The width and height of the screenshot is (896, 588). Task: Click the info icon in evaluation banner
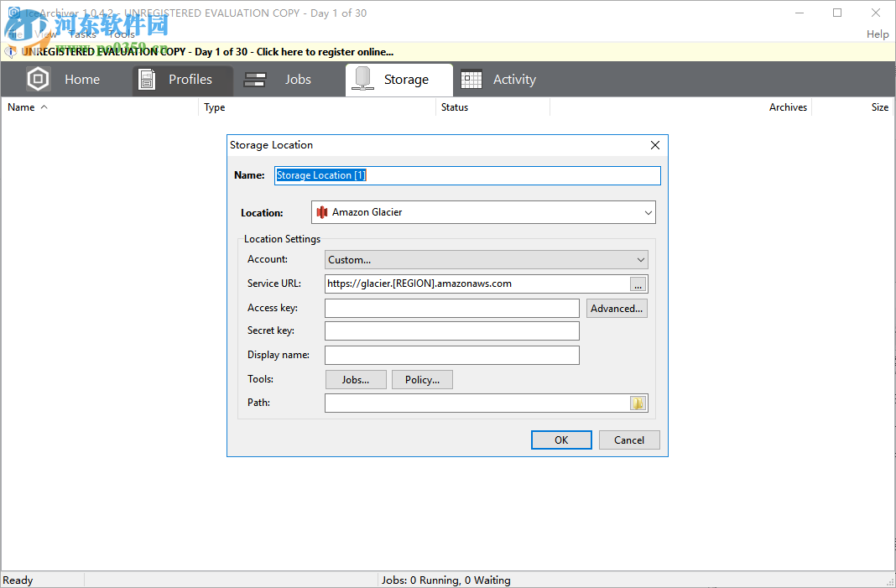[x=10, y=52]
